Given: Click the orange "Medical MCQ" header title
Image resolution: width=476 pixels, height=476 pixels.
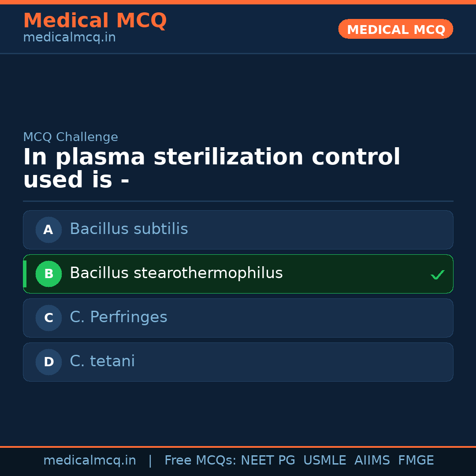Looking at the screenshot, I should pyautogui.click(x=95, y=21).
